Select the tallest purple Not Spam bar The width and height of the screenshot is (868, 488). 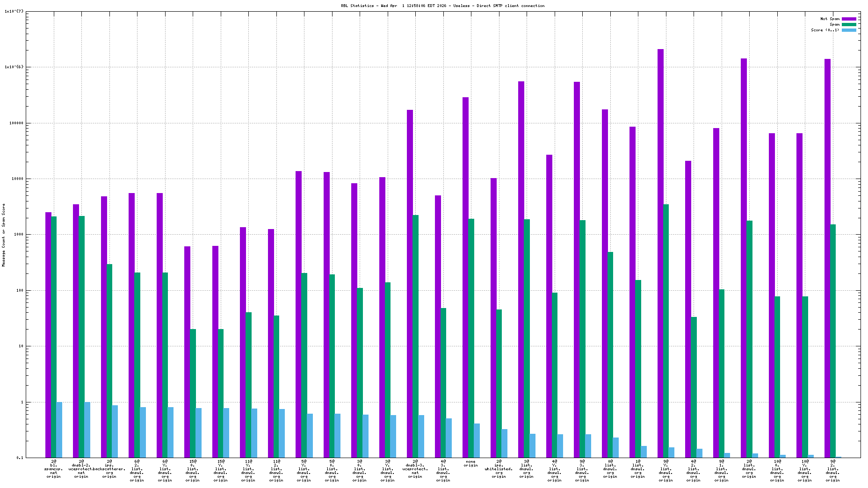tap(660, 252)
